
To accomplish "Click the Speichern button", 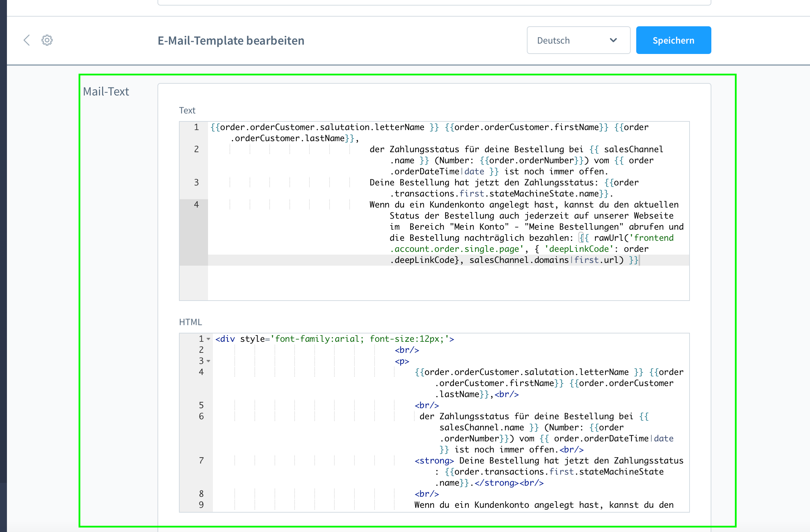I will [673, 40].
